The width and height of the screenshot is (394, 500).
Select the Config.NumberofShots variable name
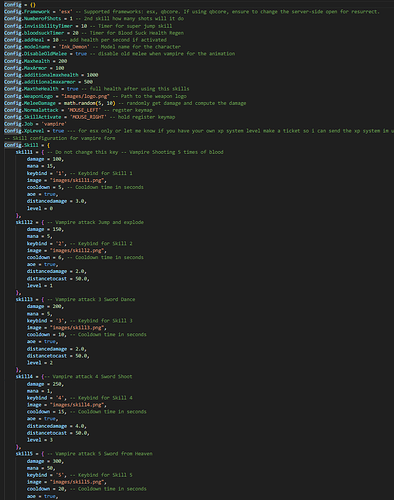coord(33,19)
